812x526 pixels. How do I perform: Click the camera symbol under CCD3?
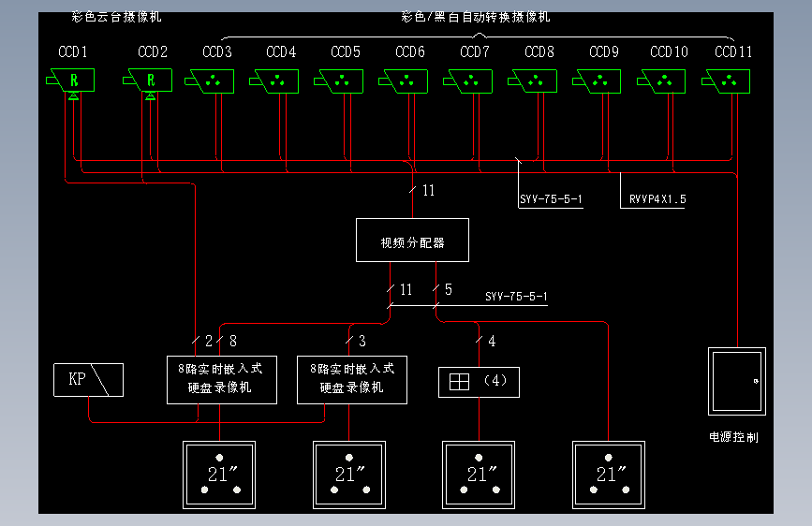[209, 81]
